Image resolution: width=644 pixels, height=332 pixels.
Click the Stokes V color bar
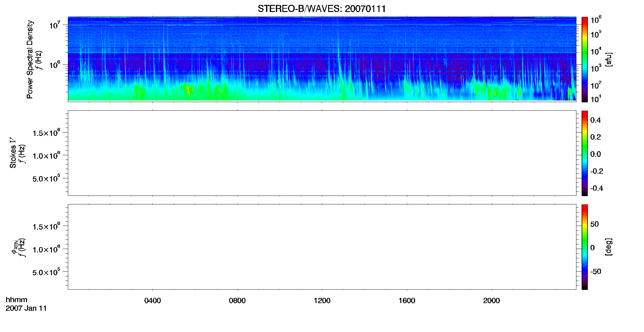585,153
